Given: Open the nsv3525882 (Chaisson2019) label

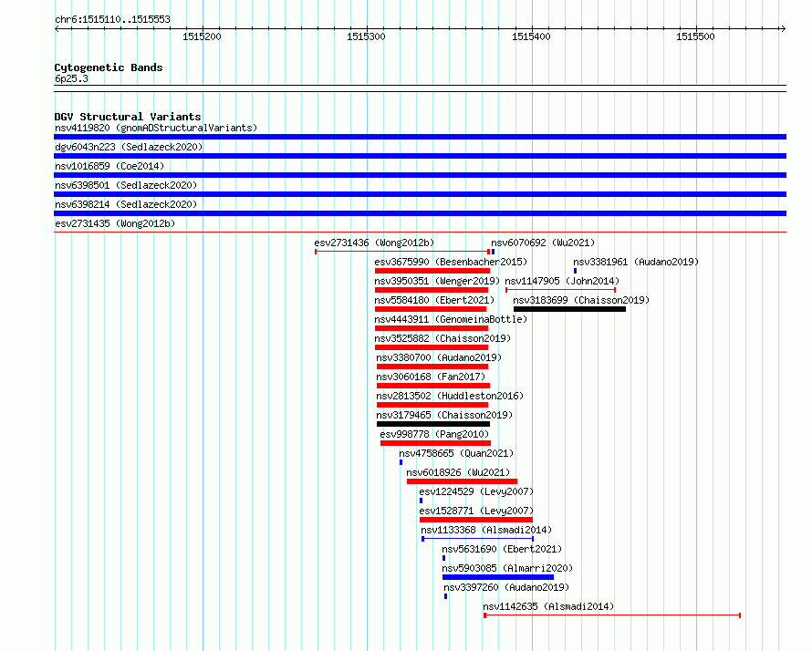Looking at the screenshot, I should pos(442,338).
